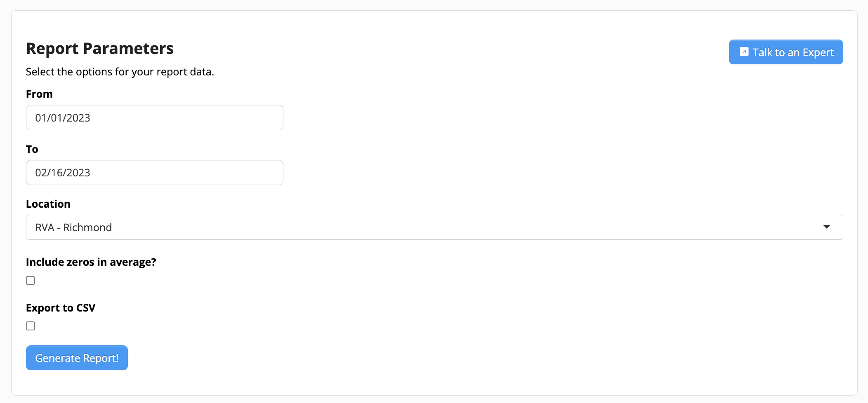868x403 pixels.
Task: Click the From field label
Action: (39, 94)
